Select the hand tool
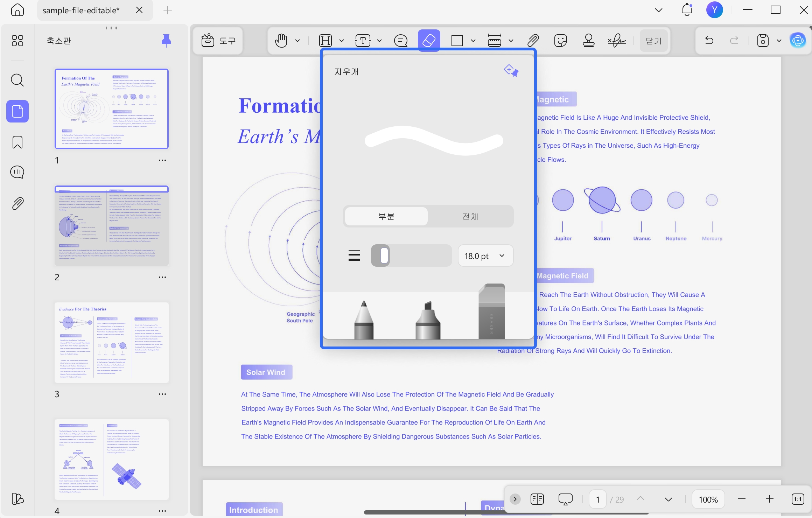Viewport: 812px width, 518px height. coord(281,41)
